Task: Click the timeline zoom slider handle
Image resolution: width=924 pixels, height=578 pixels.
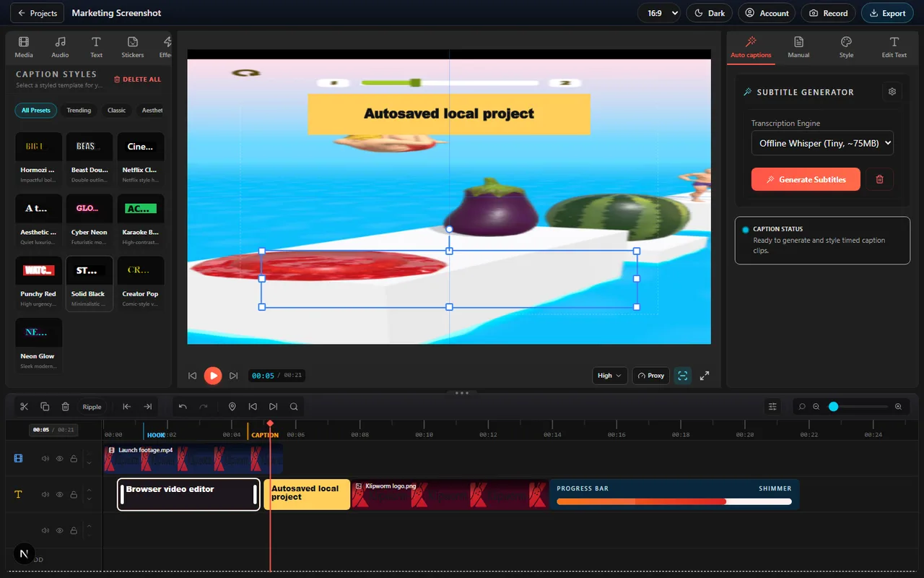Action: pos(834,407)
